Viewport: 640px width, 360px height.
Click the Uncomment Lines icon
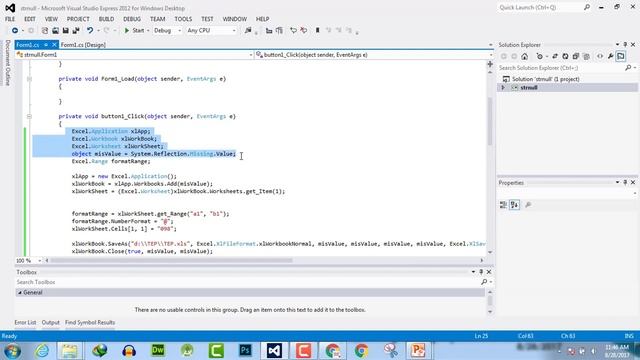pos(304,31)
